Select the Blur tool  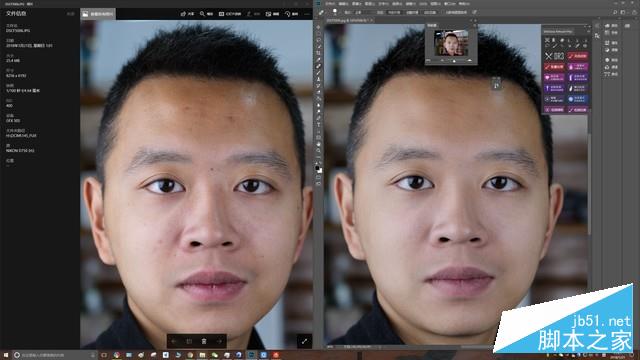(x=319, y=105)
